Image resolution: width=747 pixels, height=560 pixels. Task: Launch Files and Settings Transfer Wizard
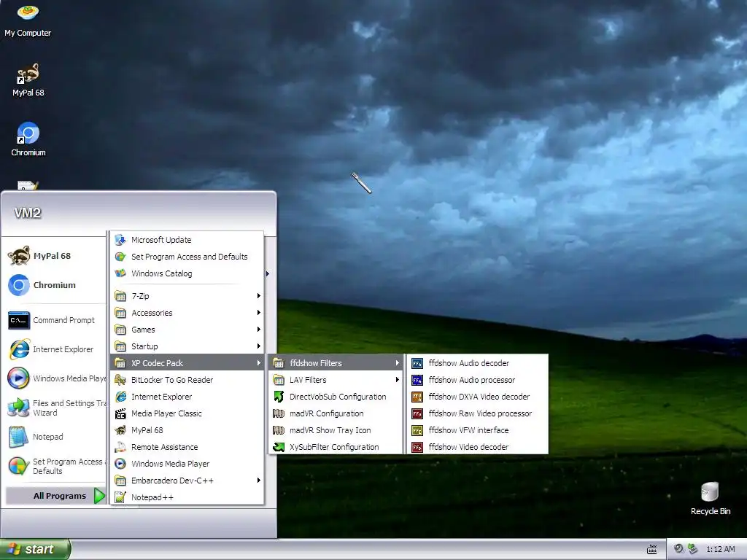[x=56, y=408]
